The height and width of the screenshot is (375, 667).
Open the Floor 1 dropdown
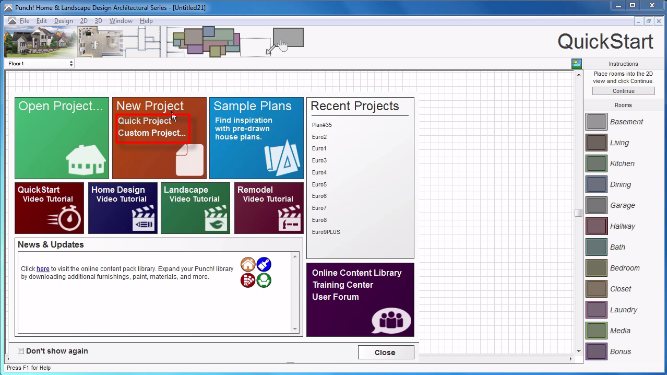tap(40, 63)
